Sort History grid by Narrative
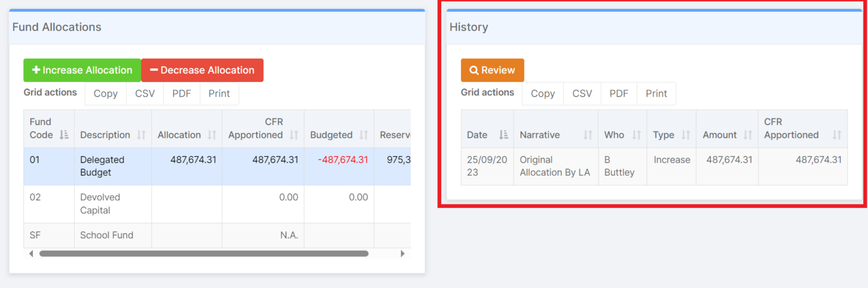This screenshot has width=868, height=288. click(x=588, y=135)
